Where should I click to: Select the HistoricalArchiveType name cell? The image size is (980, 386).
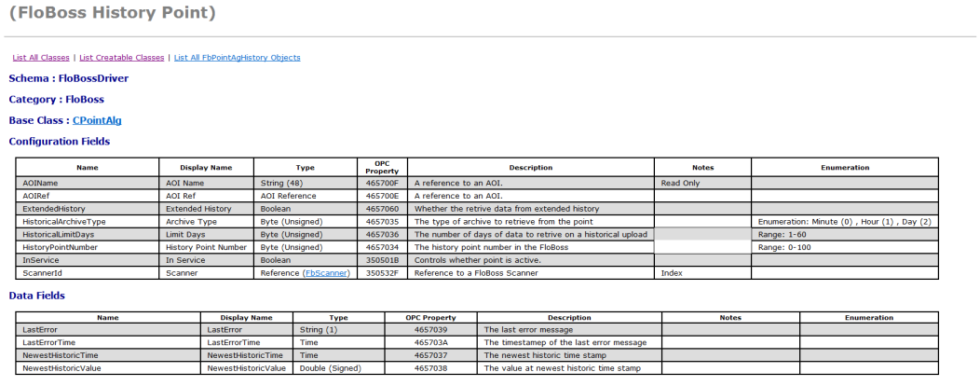pyautogui.click(x=88, y=222)
